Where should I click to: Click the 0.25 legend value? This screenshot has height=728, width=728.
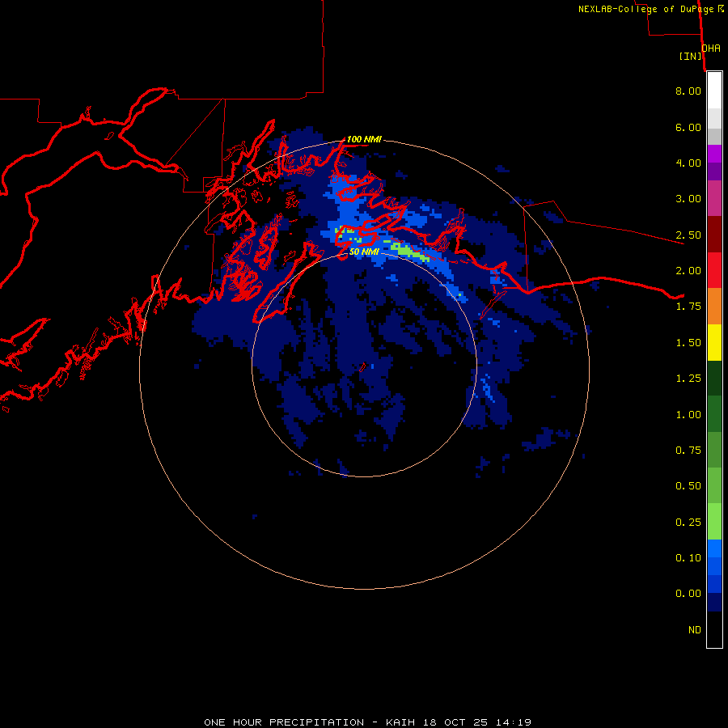pyautogui.click(x=688, y=523)
